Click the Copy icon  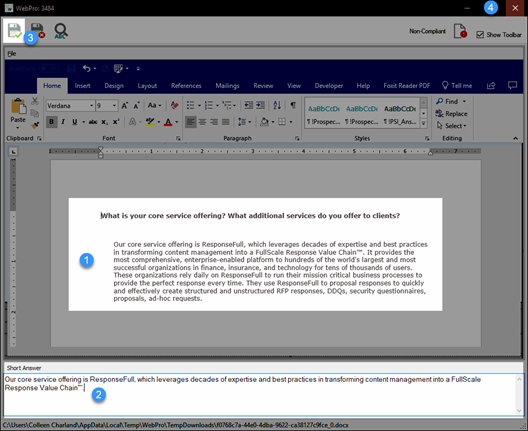(x=35, y=113)
